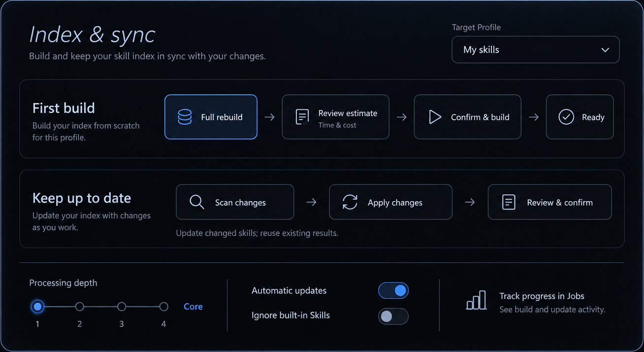Click the Keep up to date heading
The image size is (644, 352).
82,198
